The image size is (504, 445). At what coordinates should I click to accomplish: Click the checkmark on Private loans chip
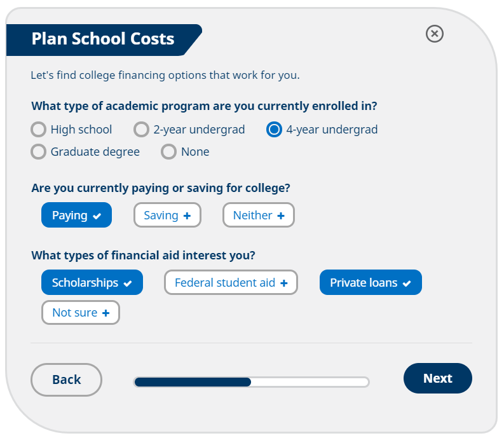coord(407,284)
